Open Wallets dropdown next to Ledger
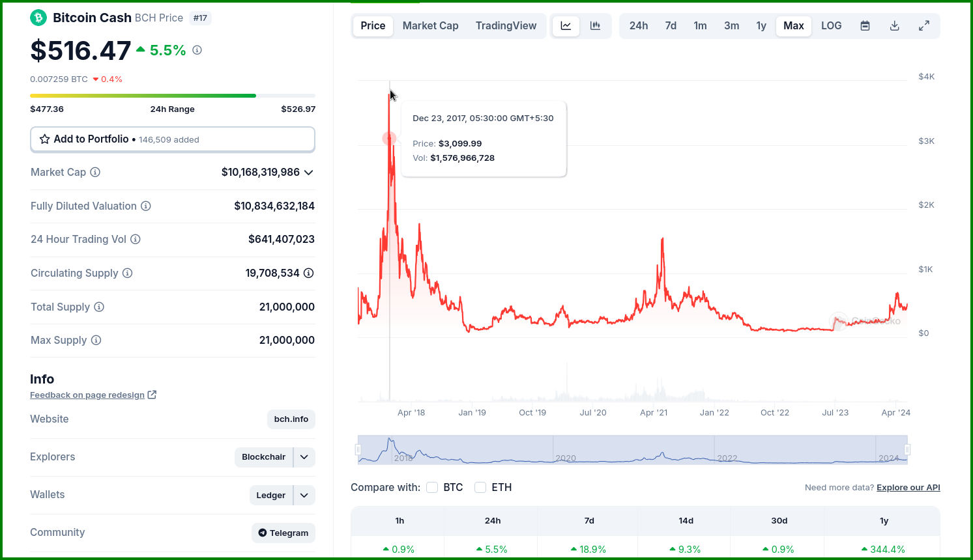This screenshot has width=973, height=560. coord(304,495)
